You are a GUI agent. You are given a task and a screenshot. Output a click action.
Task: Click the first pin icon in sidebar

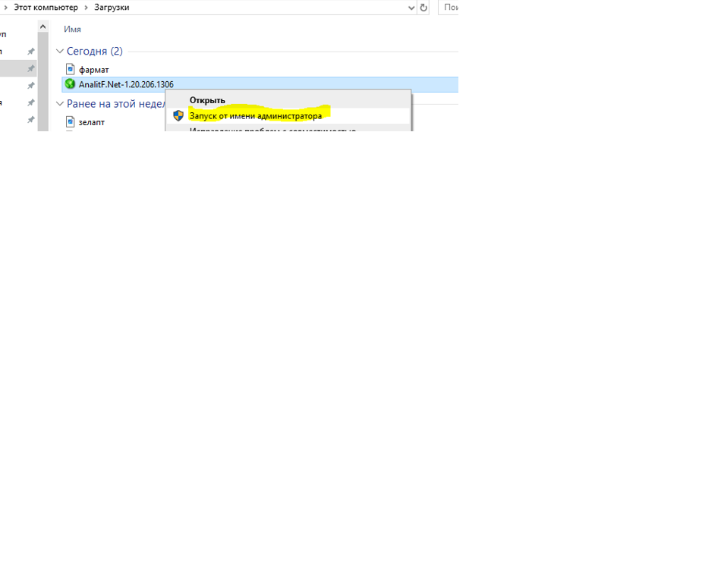31,52
